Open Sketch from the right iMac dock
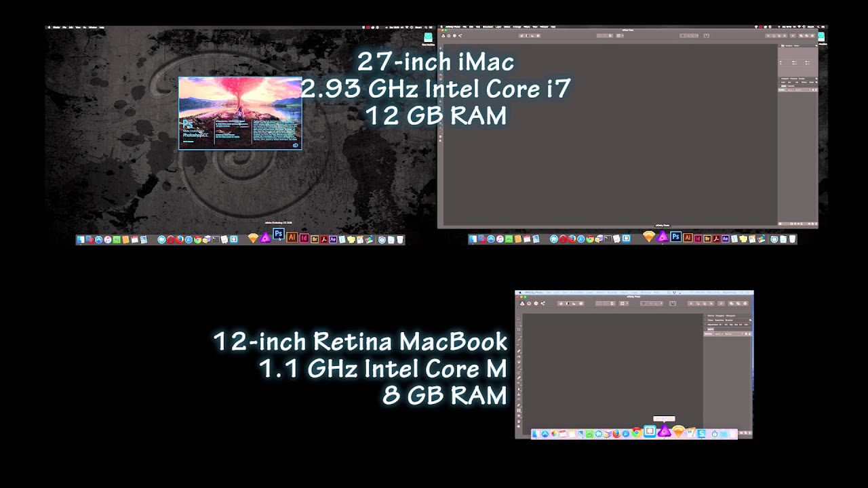Viewport: 868px width, 488px height. pos(649,237)
